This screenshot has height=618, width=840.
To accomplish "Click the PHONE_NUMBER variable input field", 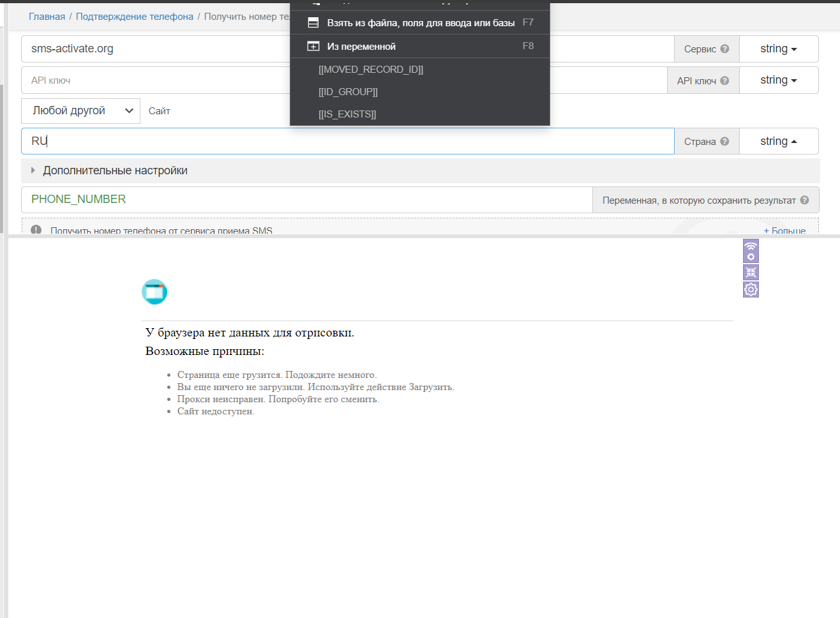I will point(306,200).
